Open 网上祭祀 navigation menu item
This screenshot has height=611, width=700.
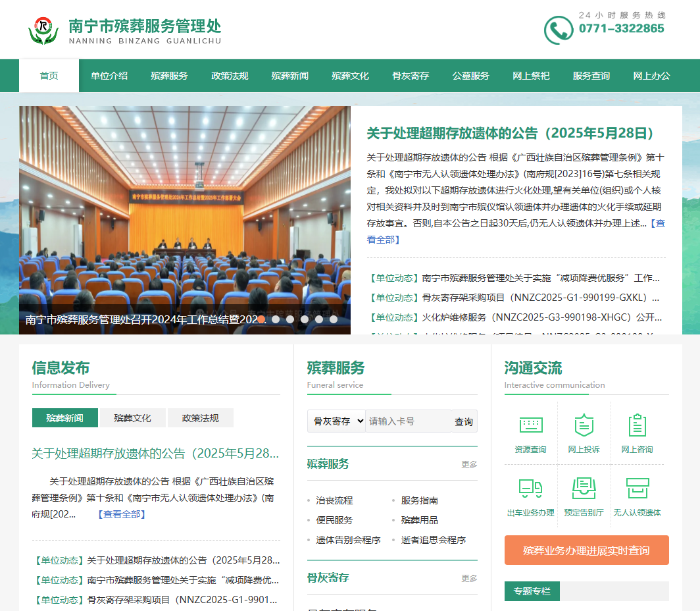tap(532, 76)
